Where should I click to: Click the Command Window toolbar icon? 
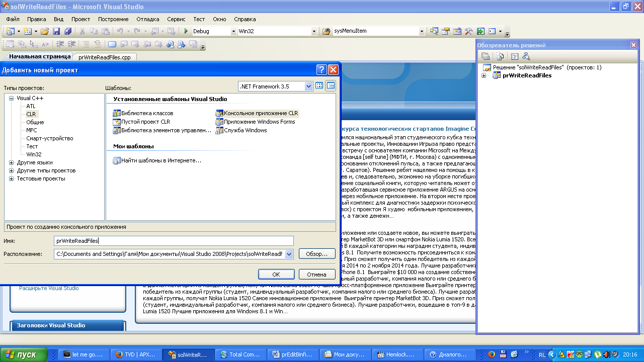492,31
